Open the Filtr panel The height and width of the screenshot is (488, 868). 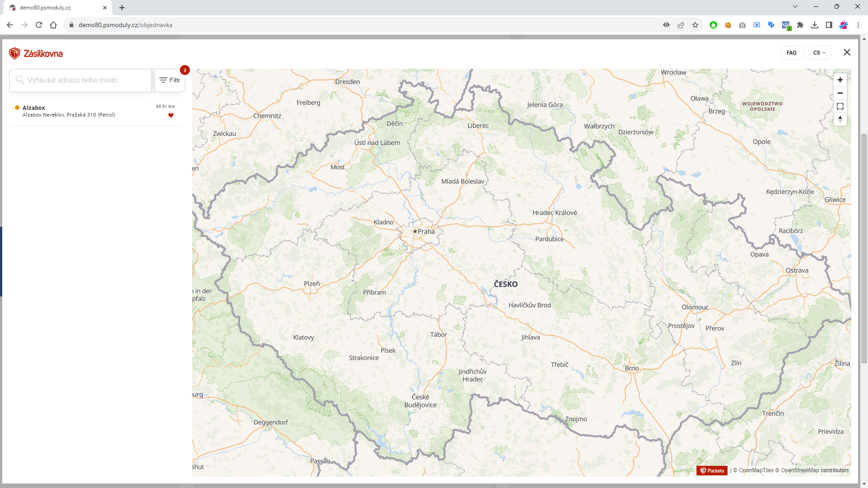[170, 80]
